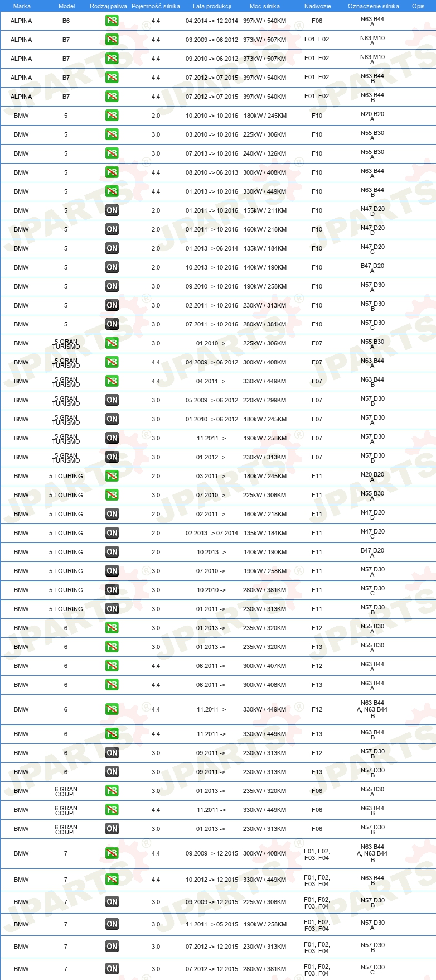This screenshot has height=980, width=436.
Task: Click the date cell '11.2011 -> 05.2015'
Action: tap(212, 924)
